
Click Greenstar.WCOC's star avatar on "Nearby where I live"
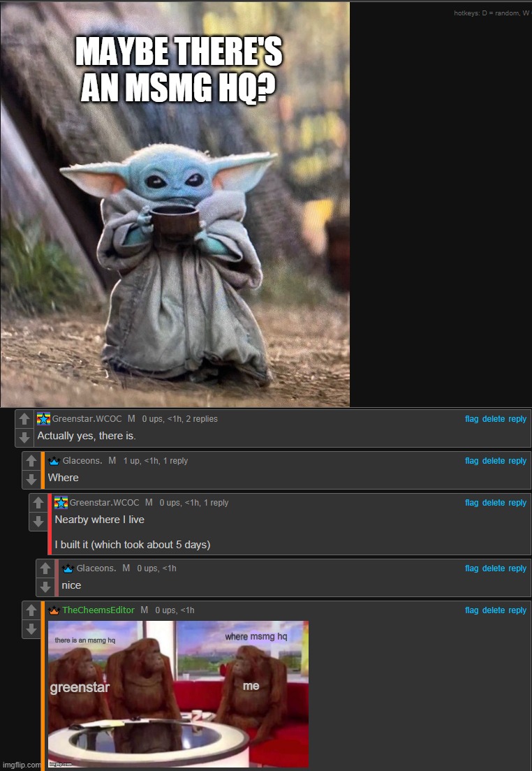click(61, 503)
